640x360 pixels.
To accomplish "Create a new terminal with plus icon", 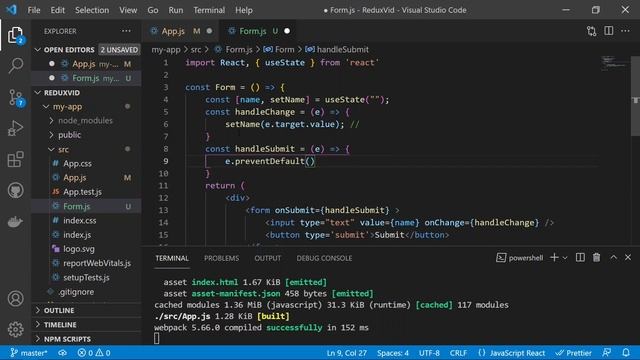I will click(554, 258).
